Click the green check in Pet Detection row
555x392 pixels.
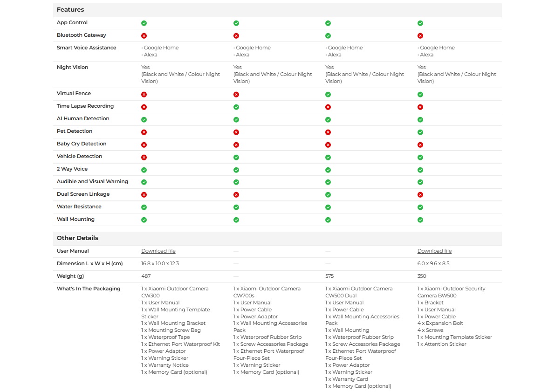[420, 132]
